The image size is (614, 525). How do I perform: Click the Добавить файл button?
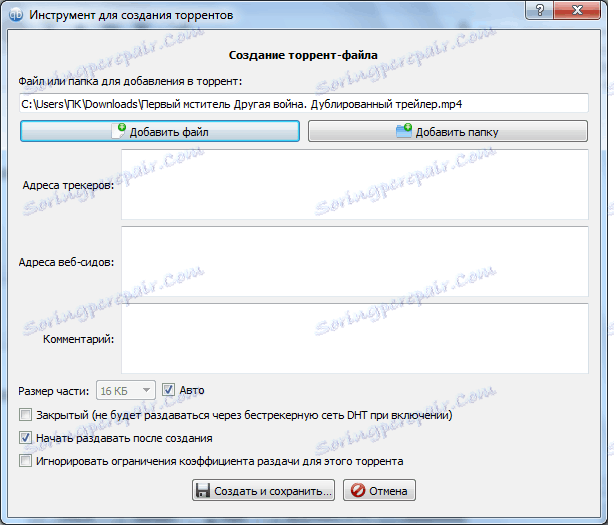point(160,132)
